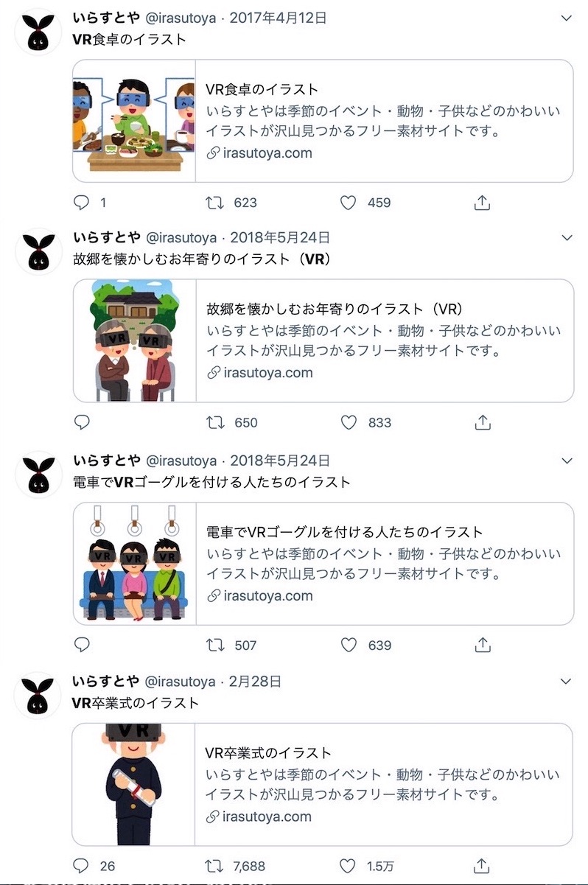
Task: Retweet the VR食卓のイラスト tweet
Action: [214, 202]
